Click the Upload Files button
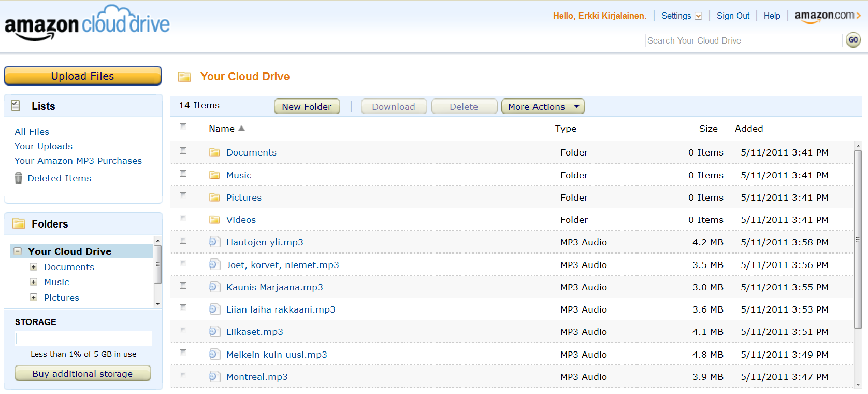868x394 pixels. click(83, 76)
